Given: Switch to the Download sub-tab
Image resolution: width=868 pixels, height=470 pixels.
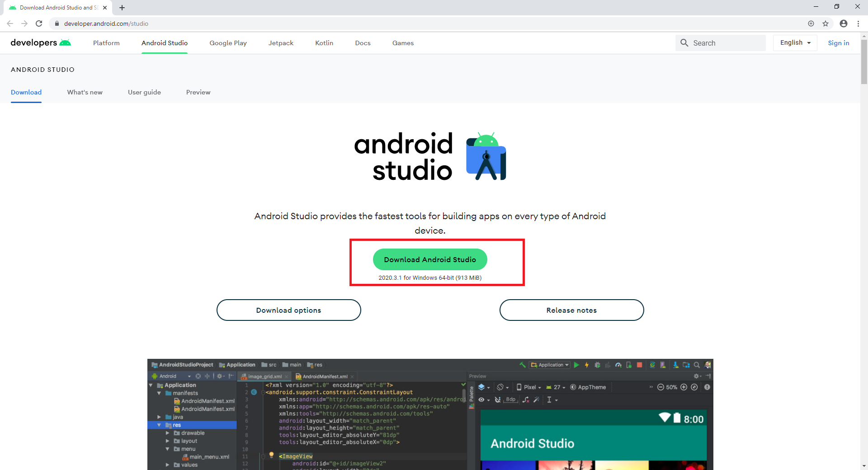Looking at the screenshot, I should 26,92.
